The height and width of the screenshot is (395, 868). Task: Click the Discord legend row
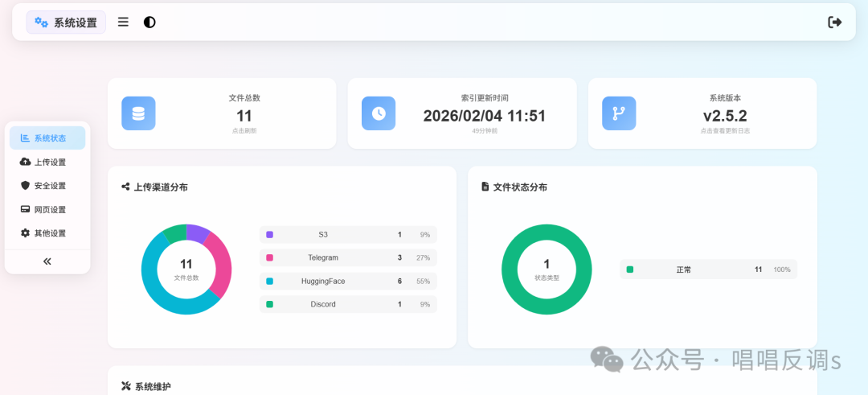coord(348,305)
